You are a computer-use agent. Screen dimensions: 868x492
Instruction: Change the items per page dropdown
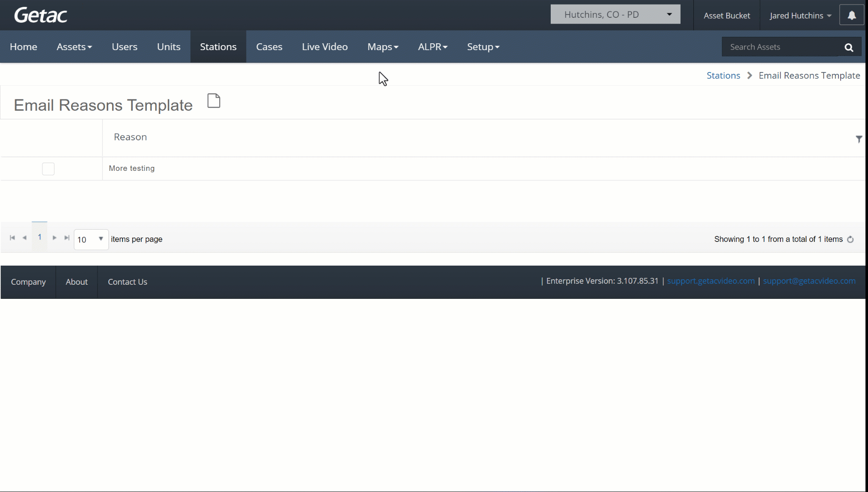point(91,240)
